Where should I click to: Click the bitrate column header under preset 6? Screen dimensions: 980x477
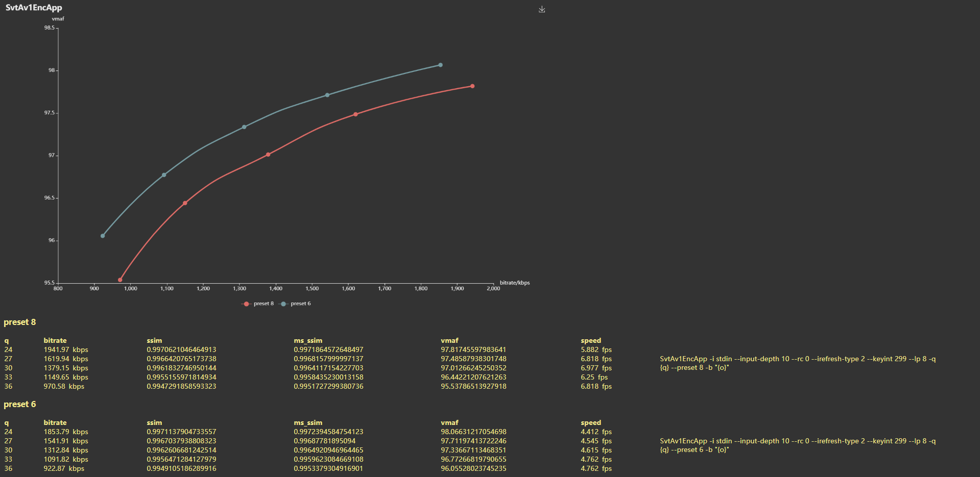point(55,422)
